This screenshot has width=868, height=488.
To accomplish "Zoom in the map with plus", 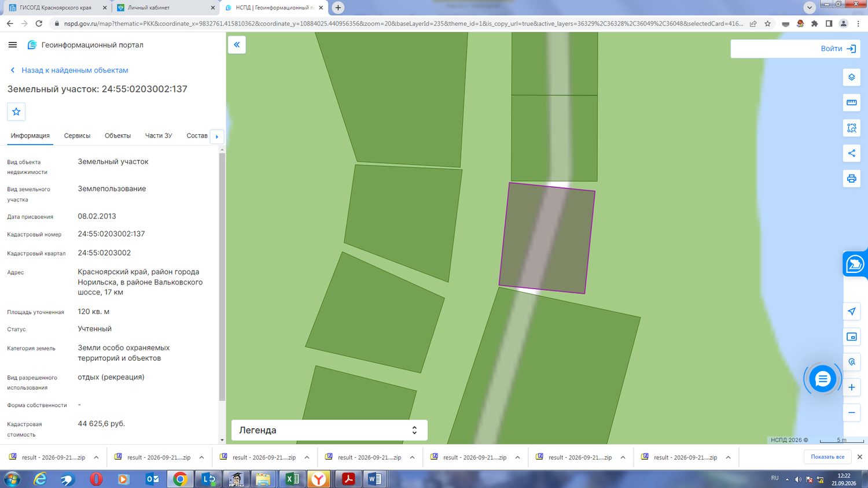I will click(851, 387).
